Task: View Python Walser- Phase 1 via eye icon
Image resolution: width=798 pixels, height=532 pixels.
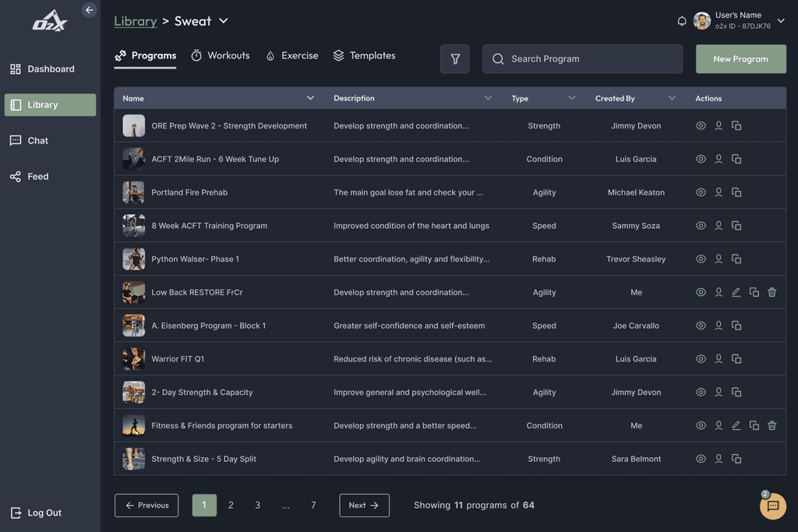Action: 701,259
